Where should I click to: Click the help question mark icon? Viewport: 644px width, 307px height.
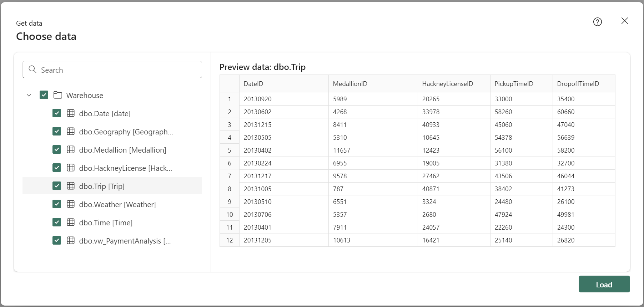(597, 22)
